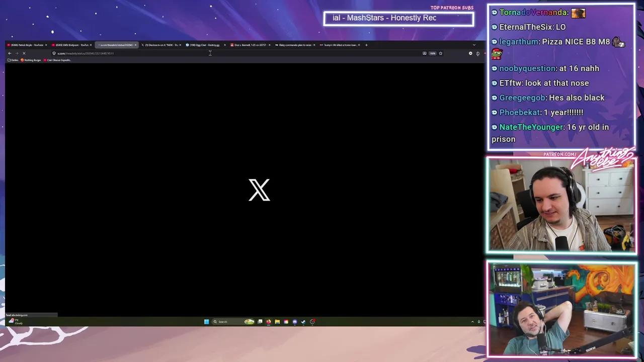Click EternalTheSix's chat username
The height and width of the screenshot is (362, 644).
(x=526, y=27)
